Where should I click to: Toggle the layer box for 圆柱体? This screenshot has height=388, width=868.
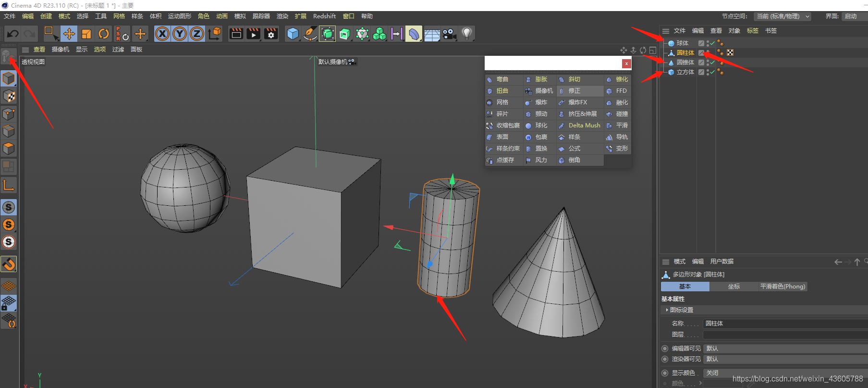(701, 53)
